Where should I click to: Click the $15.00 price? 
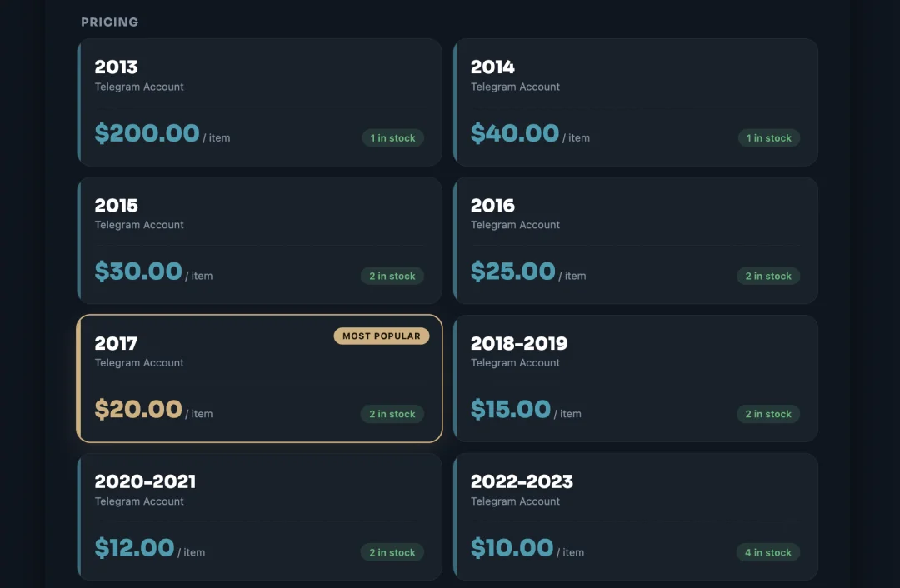pos(511,410)
